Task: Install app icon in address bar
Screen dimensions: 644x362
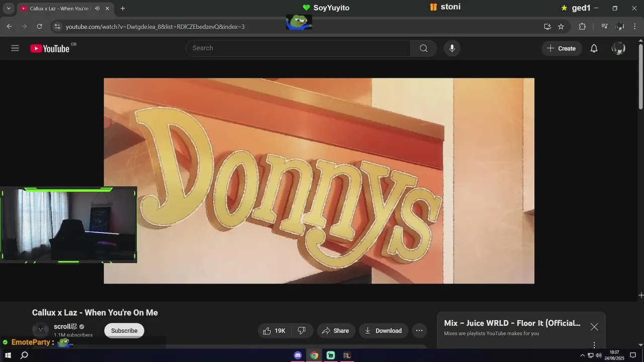Action: click(x=547, y=26)
